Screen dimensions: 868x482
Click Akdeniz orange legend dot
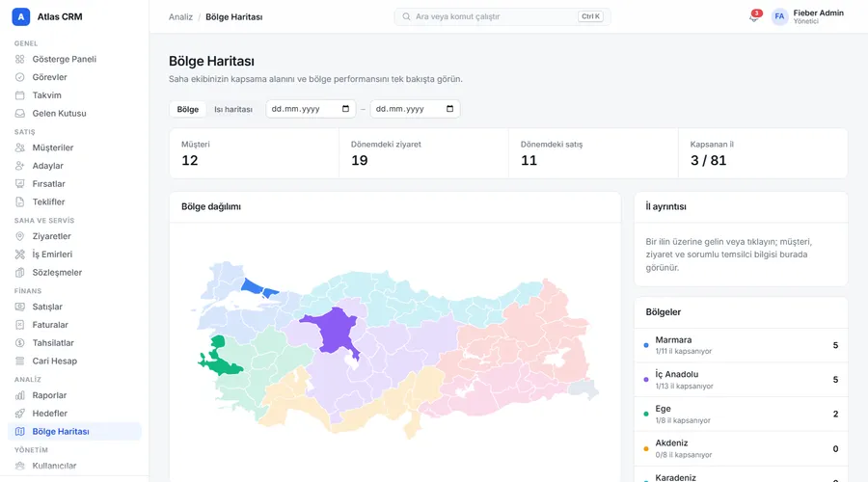(646, 449)
